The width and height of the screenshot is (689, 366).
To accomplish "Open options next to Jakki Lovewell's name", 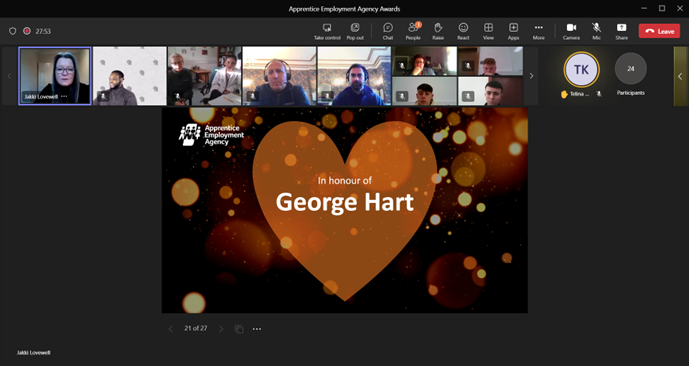I will pyautogui.click(x=64, y=96).
